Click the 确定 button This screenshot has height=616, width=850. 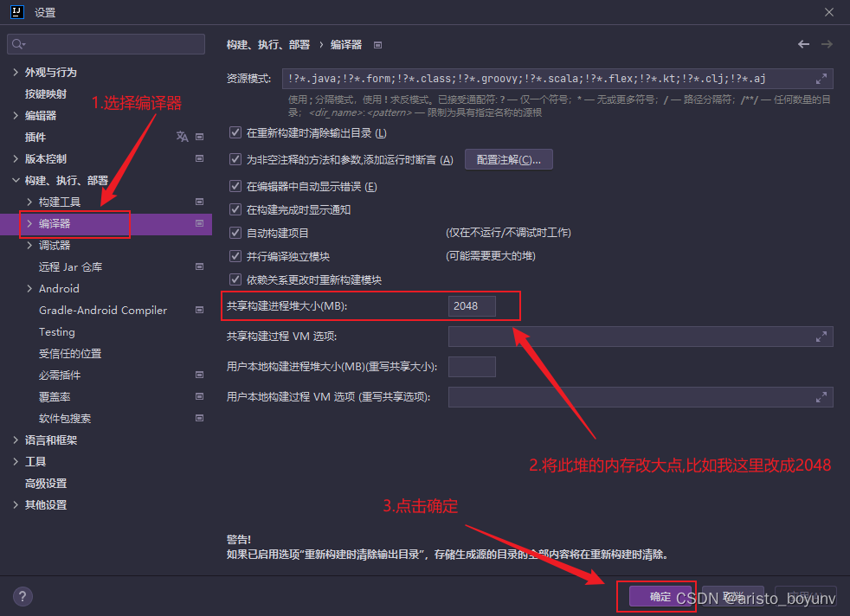[660, 596]
